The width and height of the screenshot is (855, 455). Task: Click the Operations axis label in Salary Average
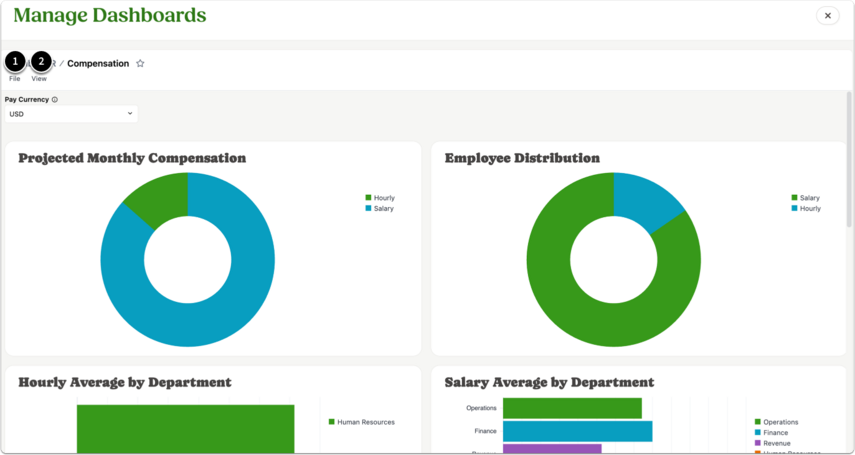(x=481, y=408)
